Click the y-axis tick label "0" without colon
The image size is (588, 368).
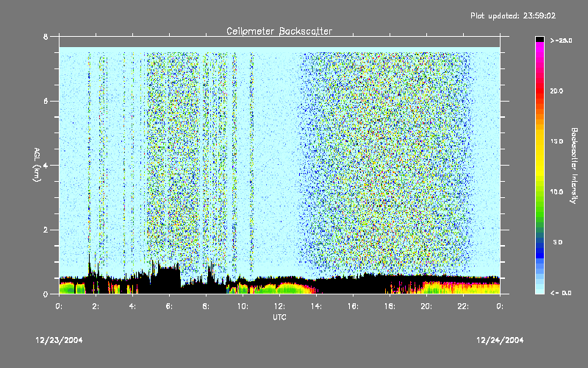(x=46, y=294)
